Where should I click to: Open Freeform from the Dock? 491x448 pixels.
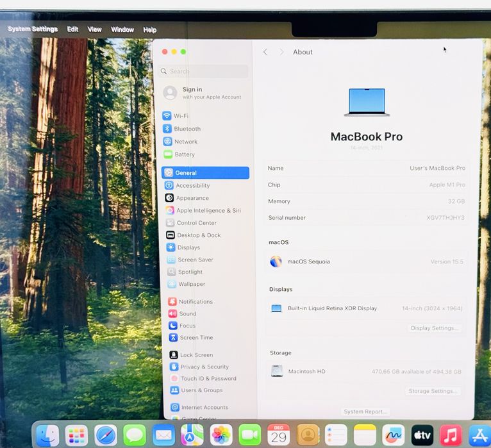[x=394, y=435]
